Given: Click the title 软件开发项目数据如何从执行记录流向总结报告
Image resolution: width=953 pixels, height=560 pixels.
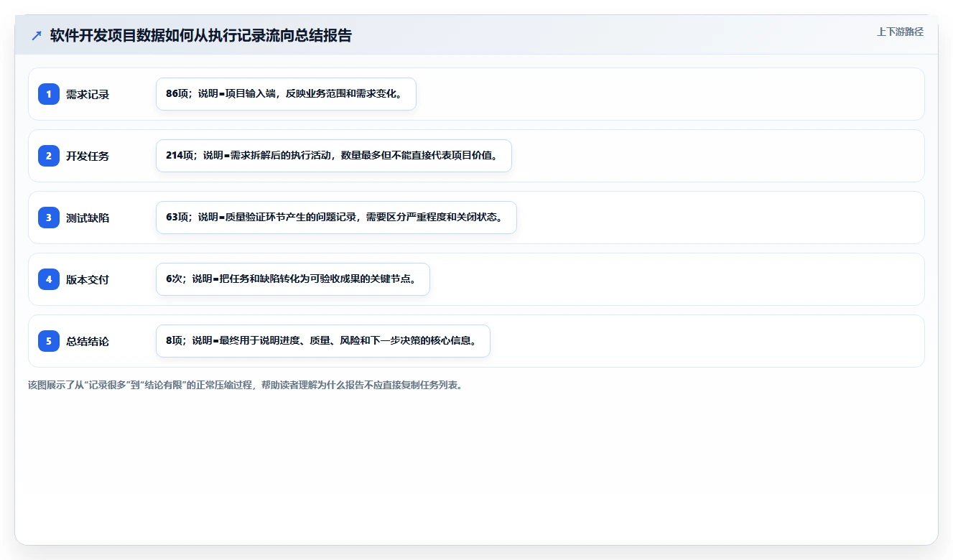Looking at the screenshot, I should 201,36.
